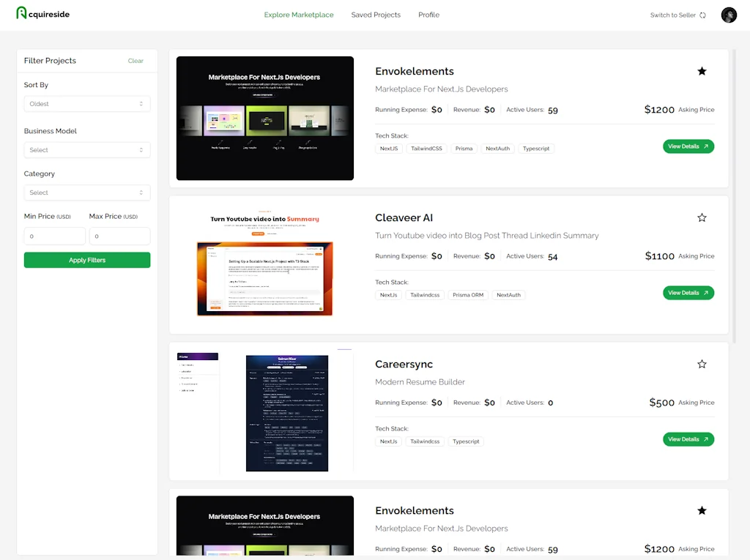Click Clear to reset filters

click(x=135, y=61)
